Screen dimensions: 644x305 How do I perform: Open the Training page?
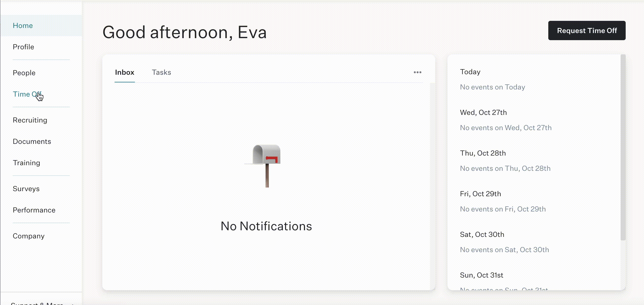point(26,163)
